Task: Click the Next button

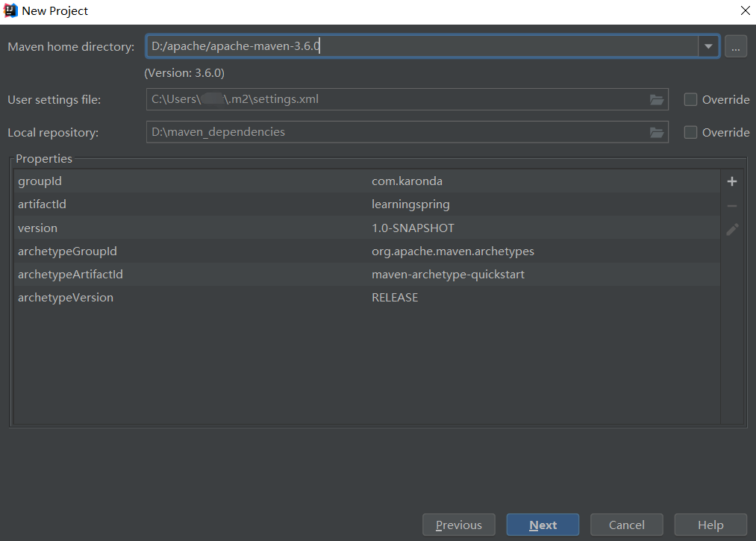Action: (x=543, y=525)
